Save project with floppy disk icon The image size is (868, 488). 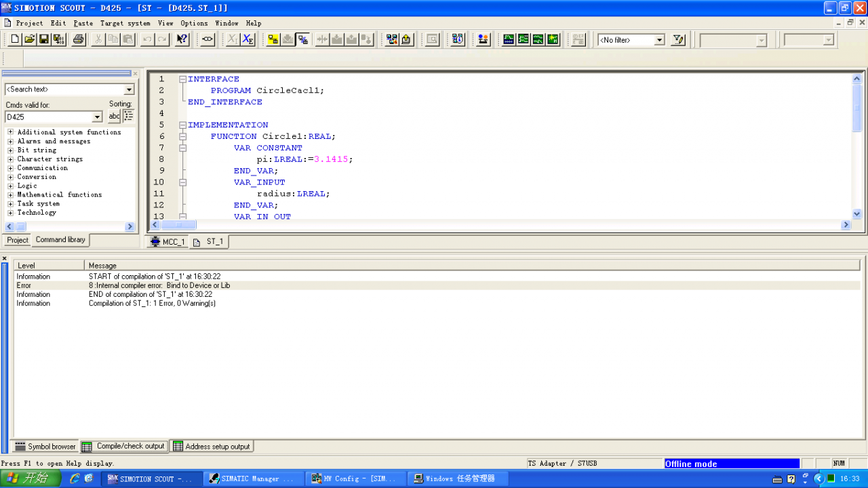tap(44, 39)
